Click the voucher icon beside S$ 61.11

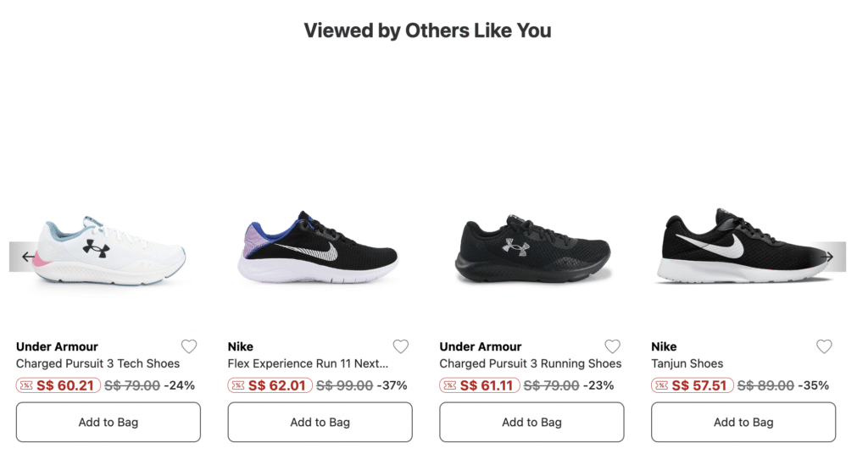(450, 385)
